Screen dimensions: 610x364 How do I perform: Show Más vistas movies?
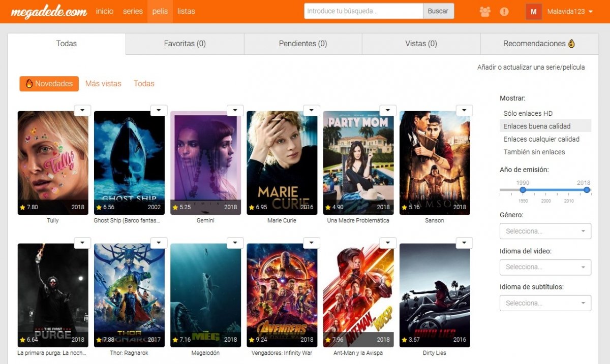click(103, 84)
